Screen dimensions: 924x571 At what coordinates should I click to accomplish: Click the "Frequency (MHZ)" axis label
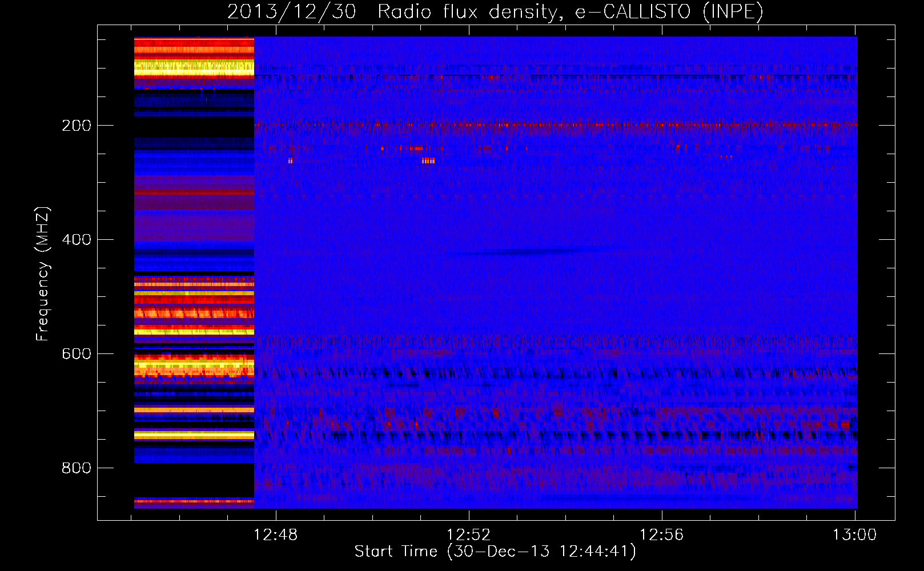point(43,274)
